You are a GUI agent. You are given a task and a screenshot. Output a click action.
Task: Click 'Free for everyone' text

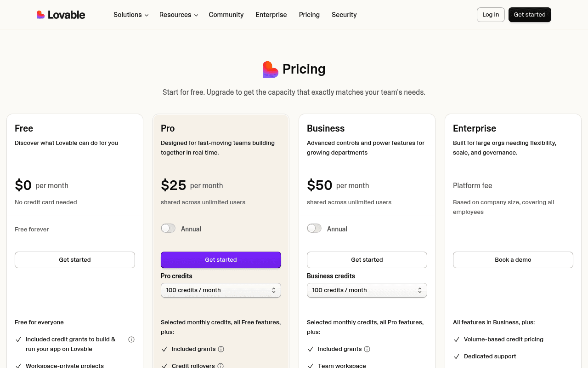tap(39, 322)
